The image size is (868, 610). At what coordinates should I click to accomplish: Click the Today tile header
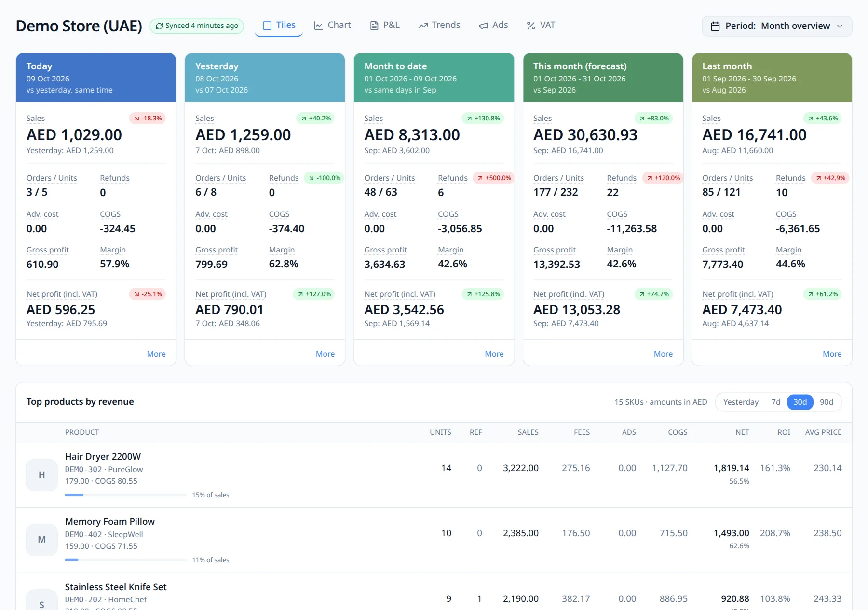96,78
